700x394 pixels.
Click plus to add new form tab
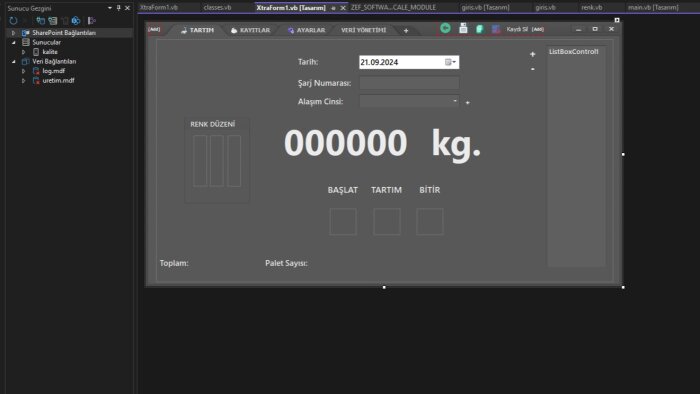point(406,30)
